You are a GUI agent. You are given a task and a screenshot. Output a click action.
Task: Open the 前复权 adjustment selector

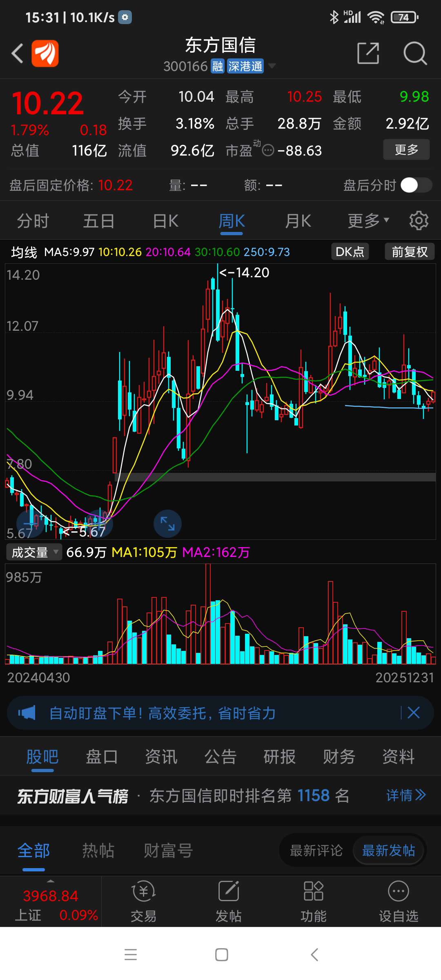[x=410, y=252]
